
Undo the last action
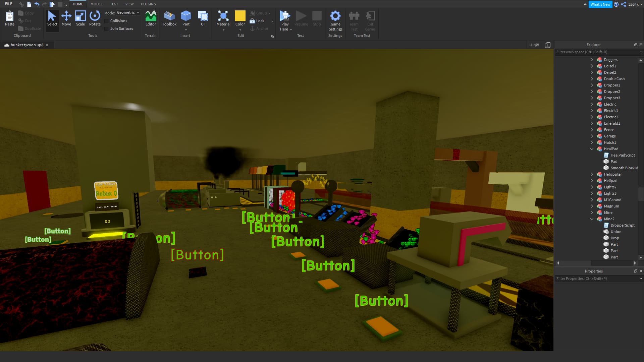(x=37, y=4)
